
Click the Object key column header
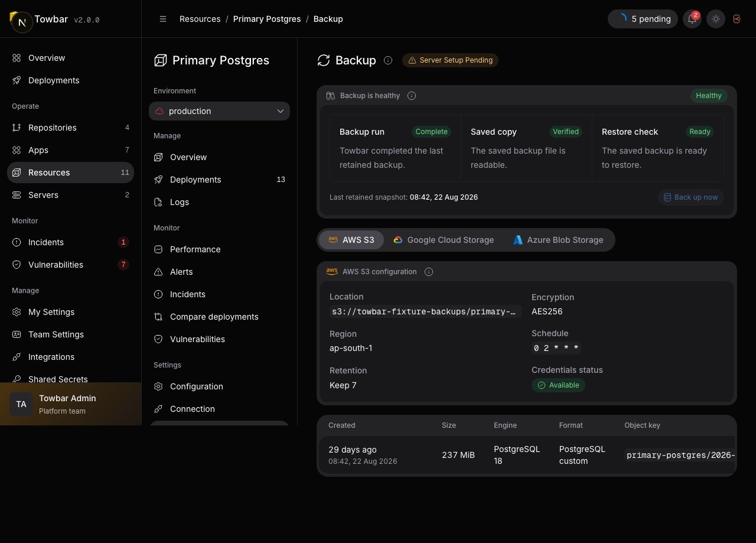[x=642, y=425]
